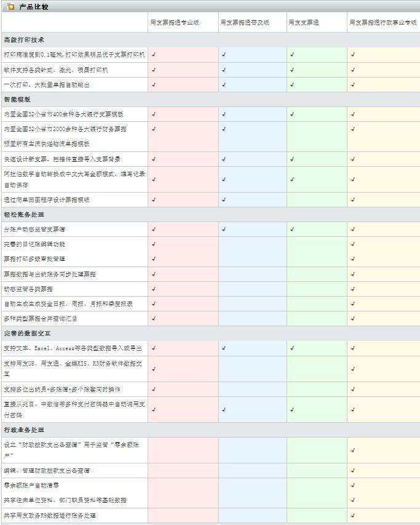Click the row 支持多位出纳员+多账簿+多个账套同时操作
Screen dimensions: 420x525
211,390
